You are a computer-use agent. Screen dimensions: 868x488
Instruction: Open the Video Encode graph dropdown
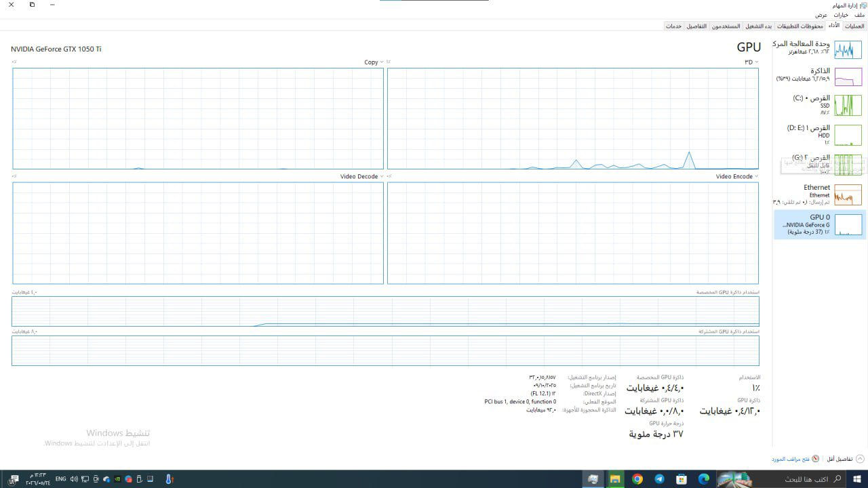(737, 176)
